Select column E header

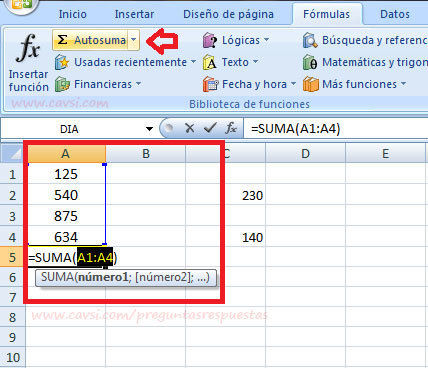tap(386, 154)
